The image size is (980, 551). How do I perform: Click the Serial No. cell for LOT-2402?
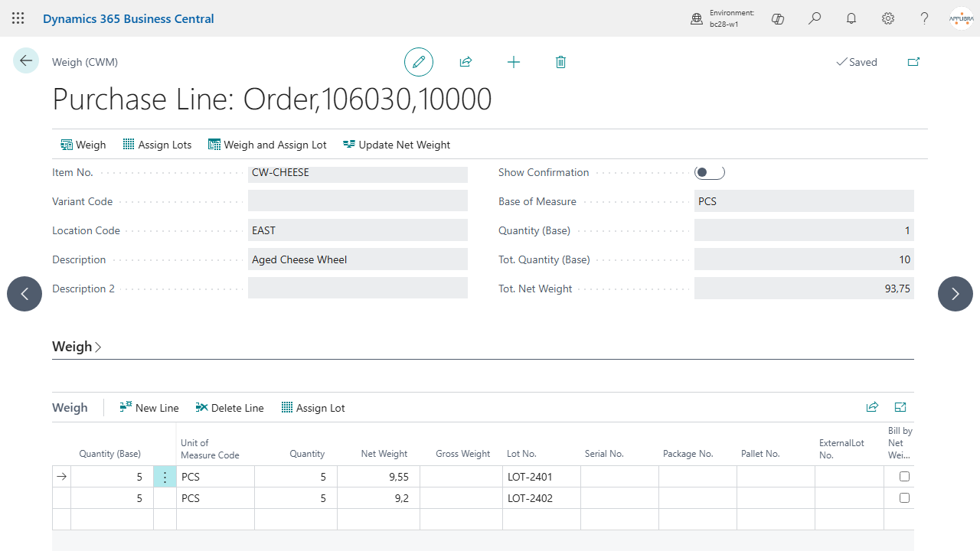pyautogui.click(x=619, y=498)
